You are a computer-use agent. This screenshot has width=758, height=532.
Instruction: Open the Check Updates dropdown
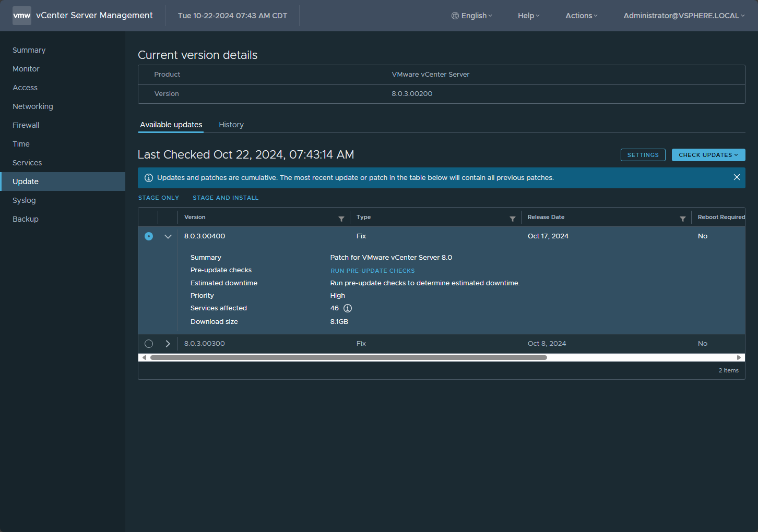click(x=708, y=155)
